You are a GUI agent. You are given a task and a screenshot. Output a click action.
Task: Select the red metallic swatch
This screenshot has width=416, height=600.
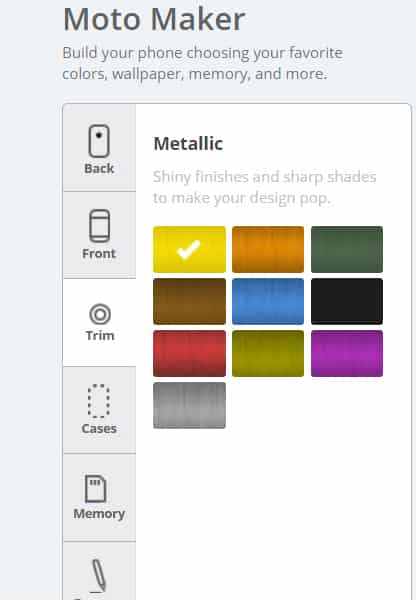[189, 354]
